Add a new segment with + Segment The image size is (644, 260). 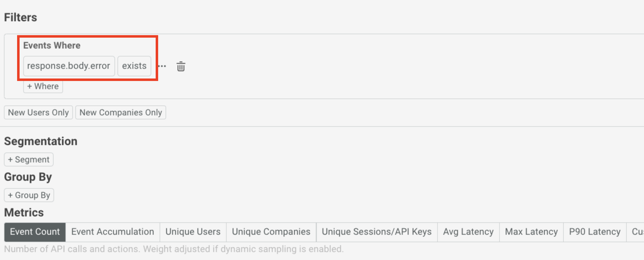pos(29,160)
